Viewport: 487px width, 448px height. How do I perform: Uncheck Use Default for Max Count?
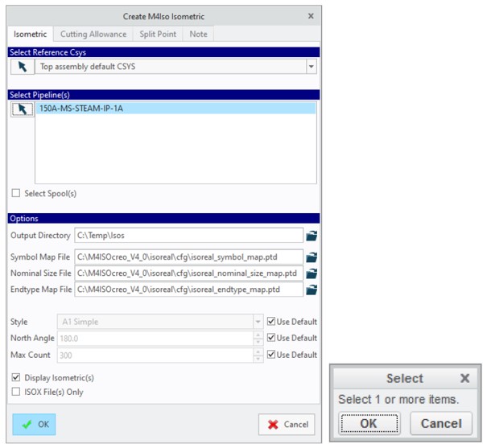click(271, 355)
